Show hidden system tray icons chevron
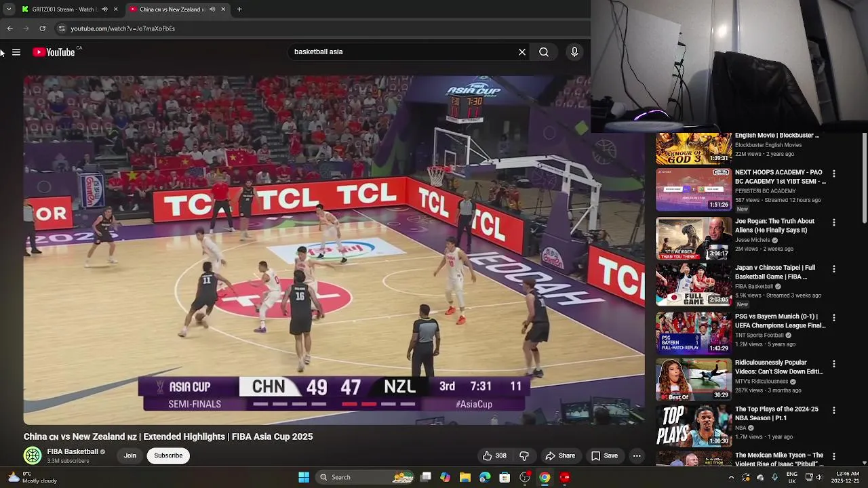Image resolution: width=868 pixels, height=488 pixels. click(731, 477)
